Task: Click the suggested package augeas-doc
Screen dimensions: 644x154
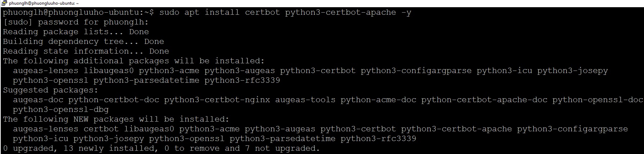Action: (x=38, y=100)
